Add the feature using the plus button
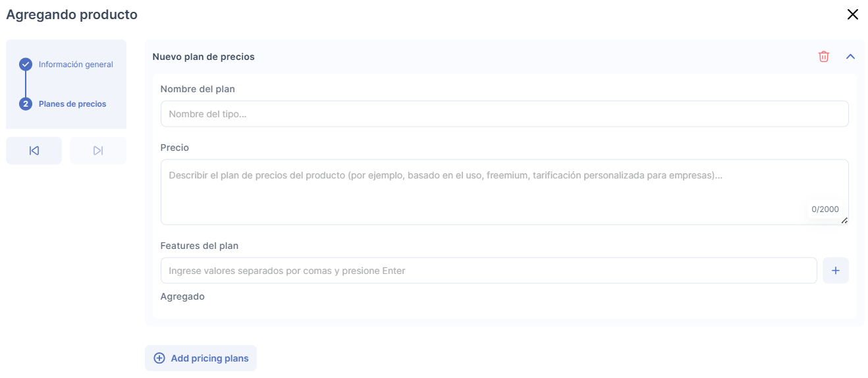Viewport: 868px width, 378px height. point(835,271)
